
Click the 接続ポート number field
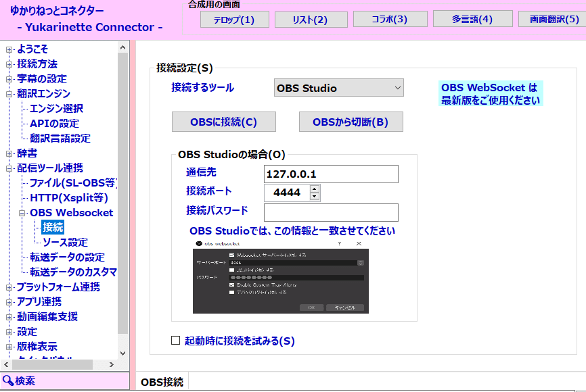[x=287, y=193]
